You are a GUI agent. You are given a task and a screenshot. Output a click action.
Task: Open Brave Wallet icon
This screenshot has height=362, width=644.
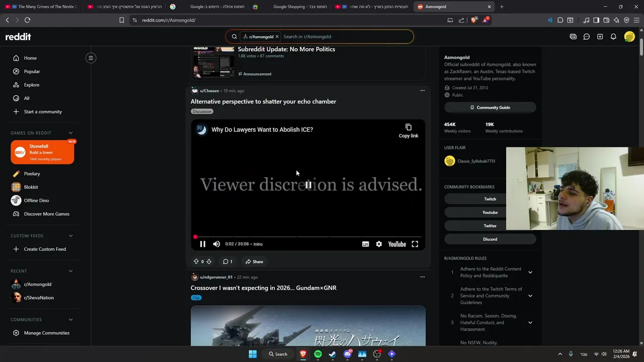coord(606,20)
